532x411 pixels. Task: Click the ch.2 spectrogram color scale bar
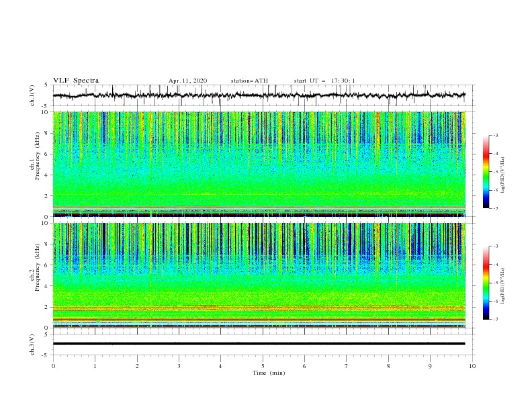coord(486,283)
